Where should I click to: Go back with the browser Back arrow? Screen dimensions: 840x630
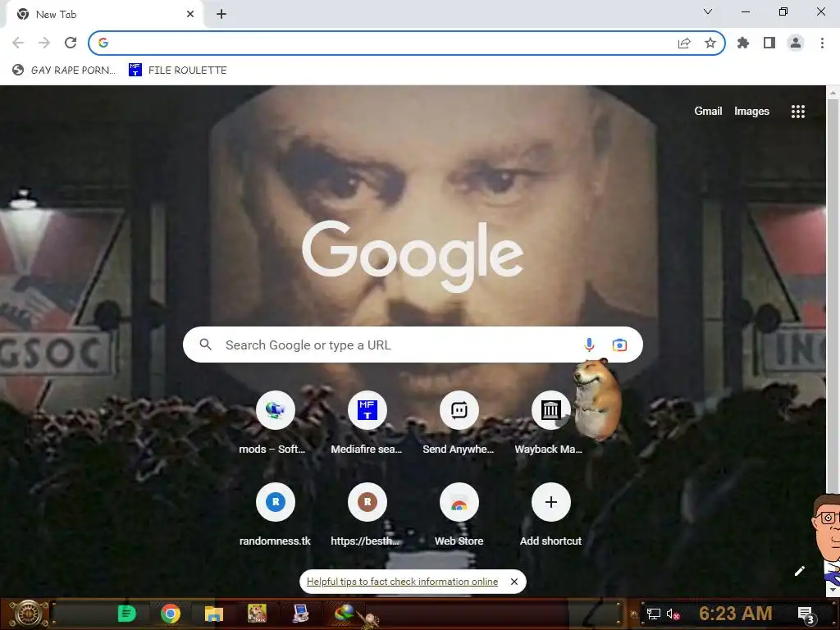click(x=18, y=43)
